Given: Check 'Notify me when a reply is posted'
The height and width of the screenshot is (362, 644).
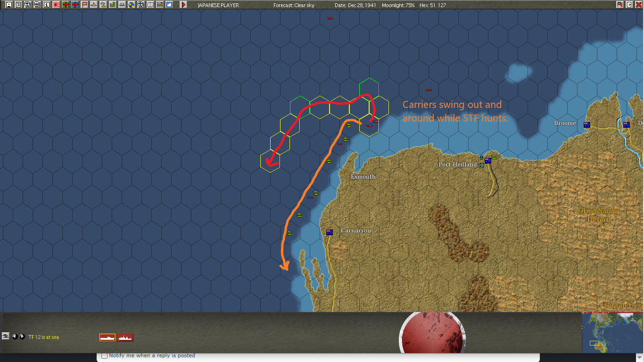Looking at the screenshot, I should coord(105,356).
